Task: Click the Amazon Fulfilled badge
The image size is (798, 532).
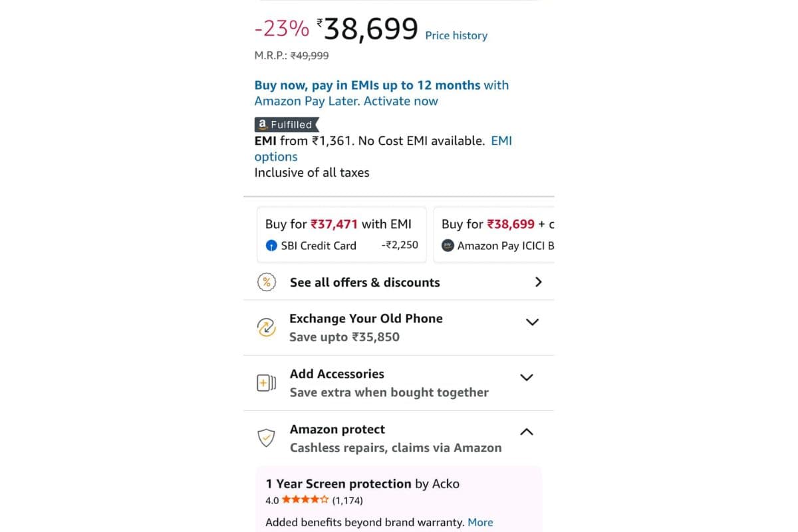Action: click(x=286, y=124)
